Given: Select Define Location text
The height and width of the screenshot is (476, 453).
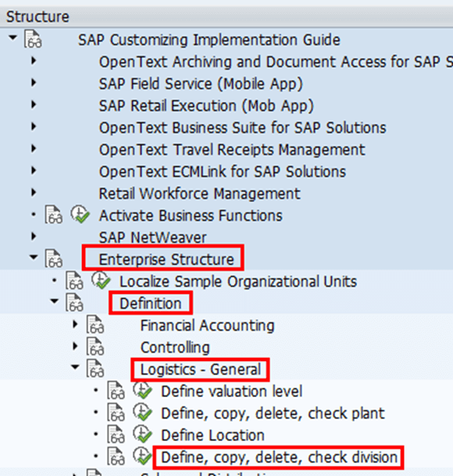Looking at the screenshot, I should pyautogui.click(x=212, y=435).
